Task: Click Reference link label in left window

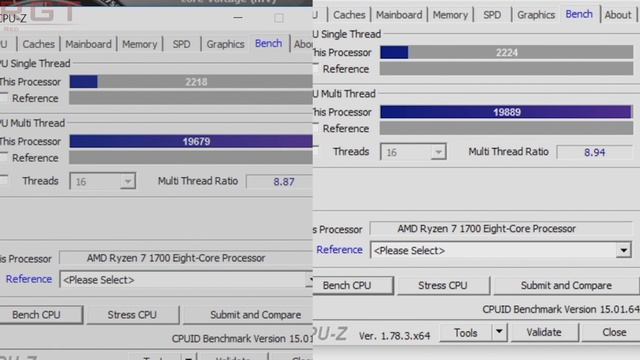Action: point(29,279)
